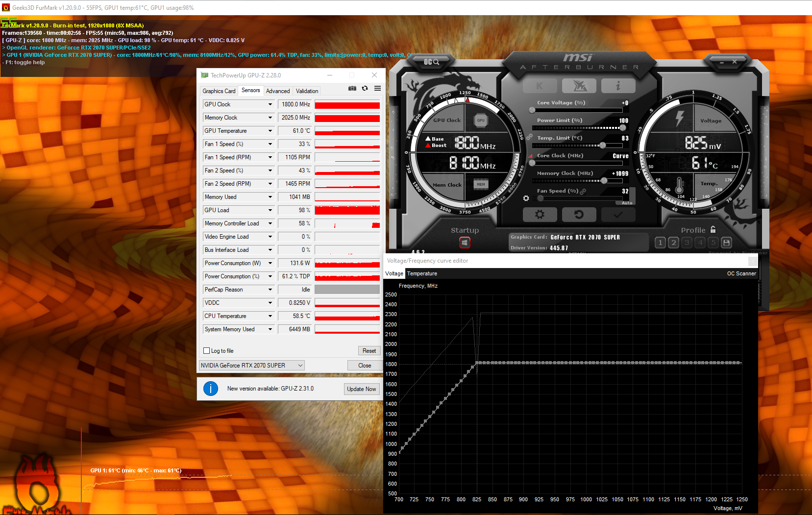The image size is (812, 515).
Task: Open Afterburner settings with the gear icon
Action: pyautogui.click(x=540, y=214)
